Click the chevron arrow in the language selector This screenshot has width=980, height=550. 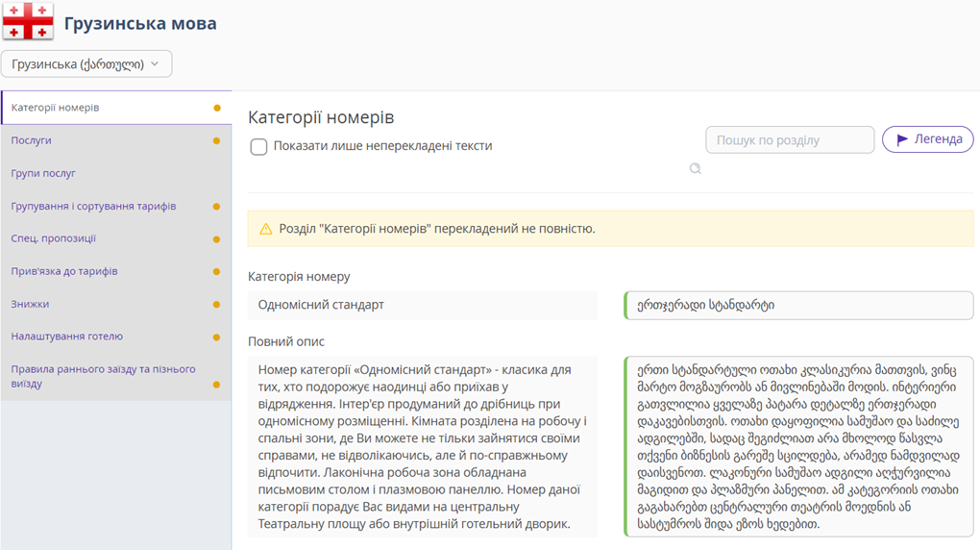click(x=155, y=63)
